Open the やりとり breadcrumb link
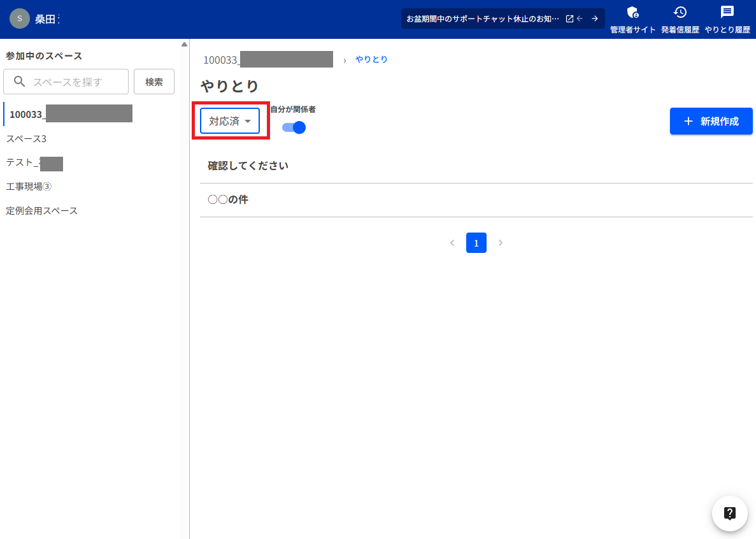Viewport: 756px width, 539px height. pos(371,59)
